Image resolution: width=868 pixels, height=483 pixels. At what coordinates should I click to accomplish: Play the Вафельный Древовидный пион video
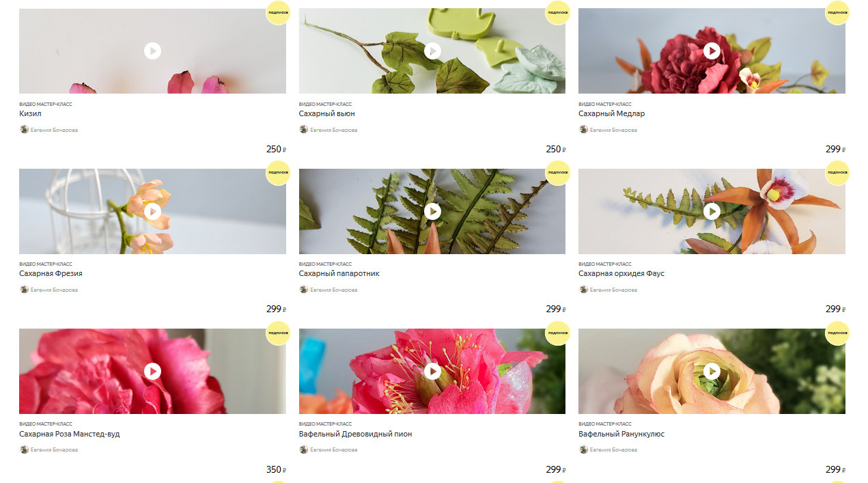coord(432,371)
